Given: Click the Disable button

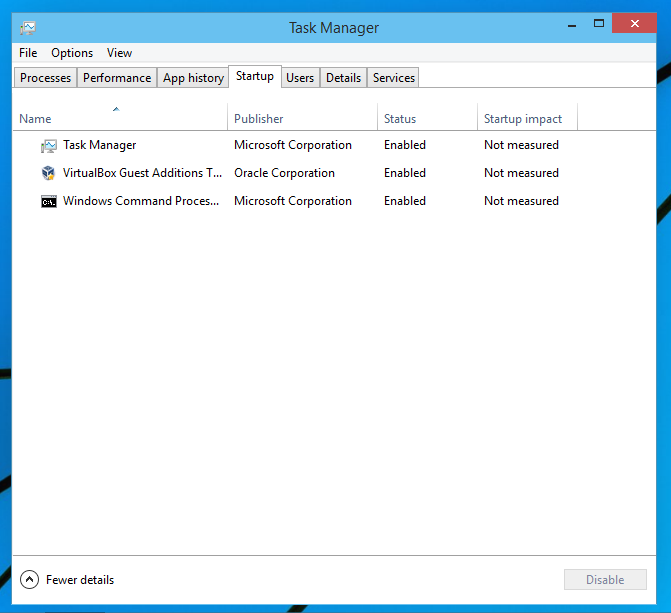Looking at the screenshot, I should [x=605, y=580].
